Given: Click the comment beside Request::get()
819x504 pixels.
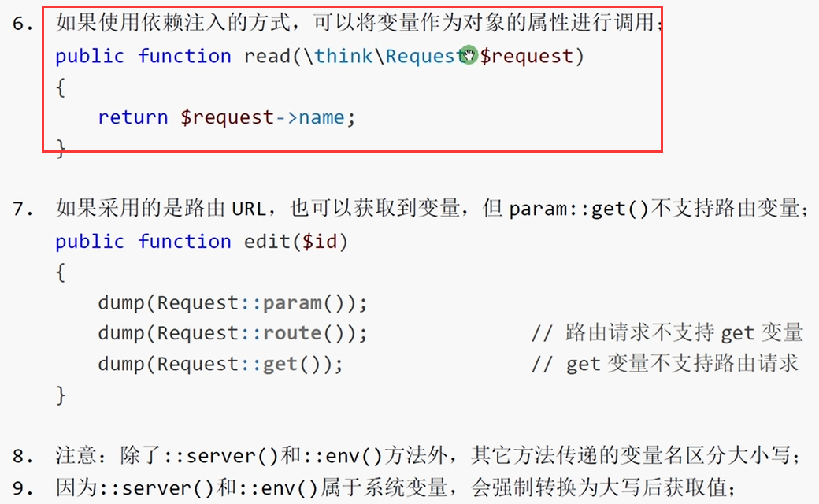Looking at the screenshot, I should click(x=665, y=364).
